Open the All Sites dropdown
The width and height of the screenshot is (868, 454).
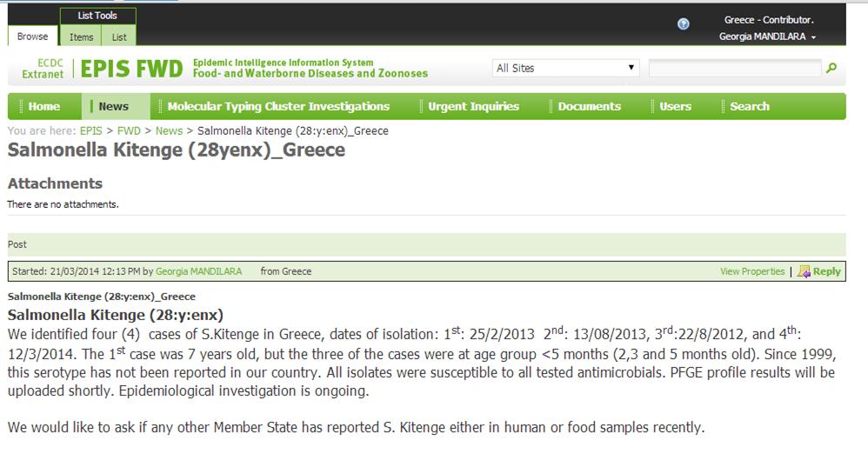coord(565,68)
